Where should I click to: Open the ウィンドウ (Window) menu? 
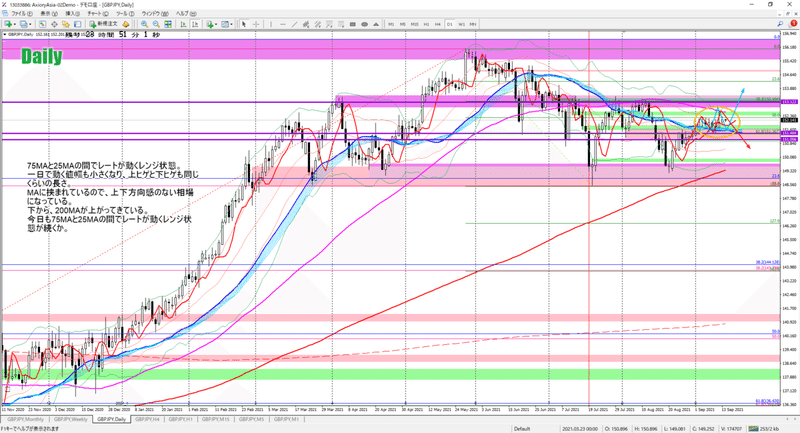(x=155, y=14)
